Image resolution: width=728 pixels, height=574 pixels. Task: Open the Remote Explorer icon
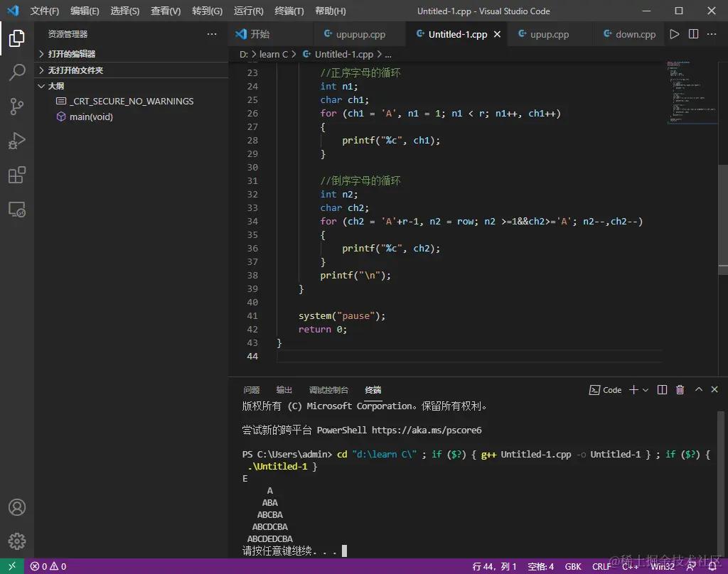[x=17, y=210]
